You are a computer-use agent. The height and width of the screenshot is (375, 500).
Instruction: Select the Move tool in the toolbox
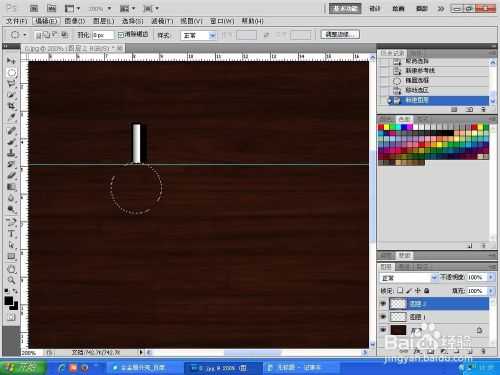(x=11, y=61)
